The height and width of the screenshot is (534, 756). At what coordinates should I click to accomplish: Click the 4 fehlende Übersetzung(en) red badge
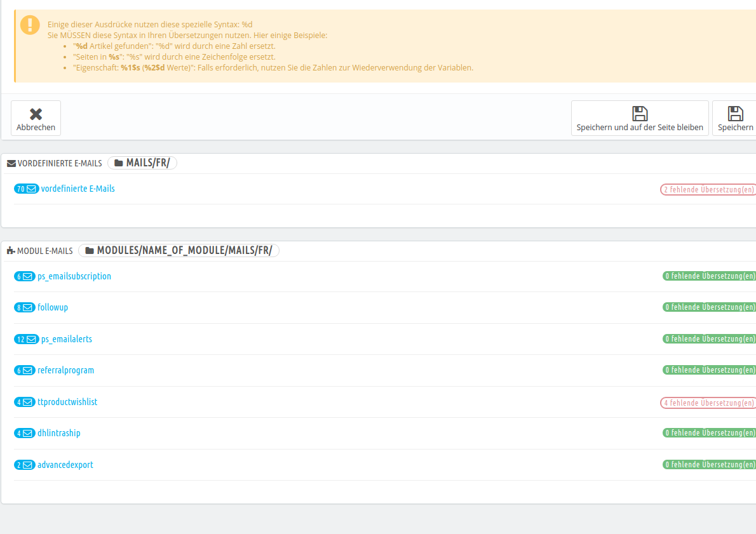point(708,403)
